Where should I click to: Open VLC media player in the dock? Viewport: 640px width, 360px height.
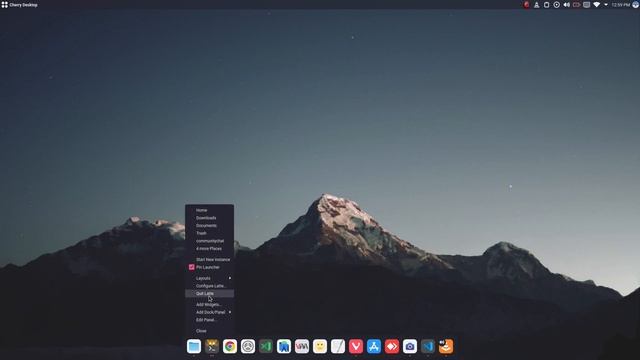(446, 346)
